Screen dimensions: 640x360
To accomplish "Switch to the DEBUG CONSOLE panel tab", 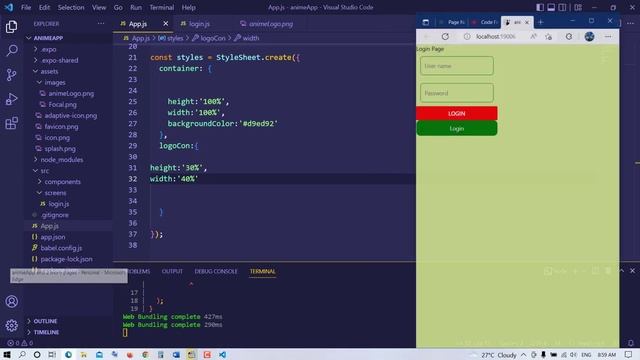I will pos(216,271).
